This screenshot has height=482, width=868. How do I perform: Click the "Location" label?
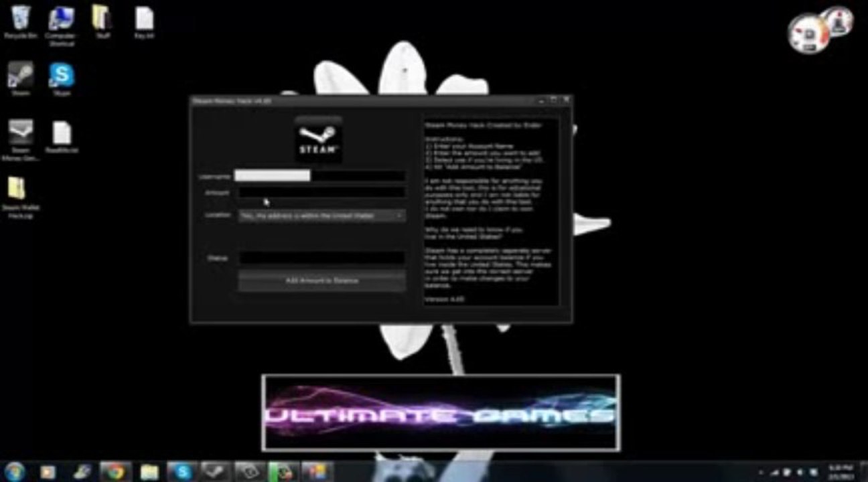217,216
